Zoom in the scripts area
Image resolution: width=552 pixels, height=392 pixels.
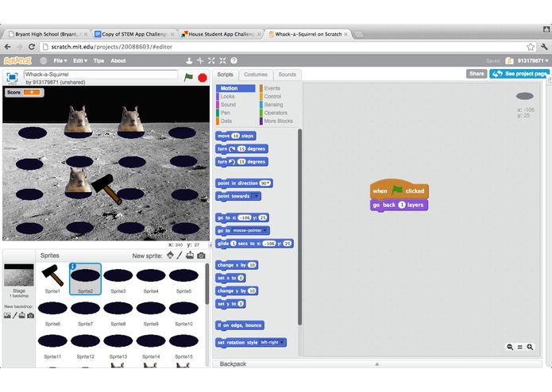click(530, 347)
